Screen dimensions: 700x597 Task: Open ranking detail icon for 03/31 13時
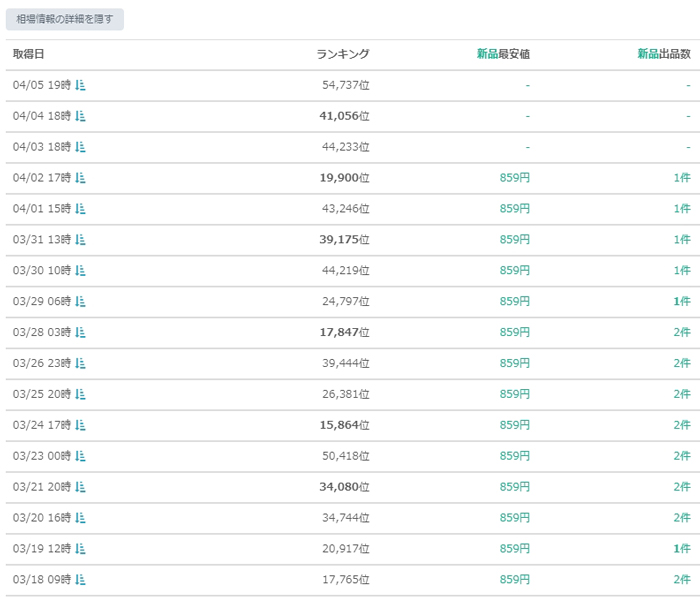pyautogui.click(x=80, y=239)
